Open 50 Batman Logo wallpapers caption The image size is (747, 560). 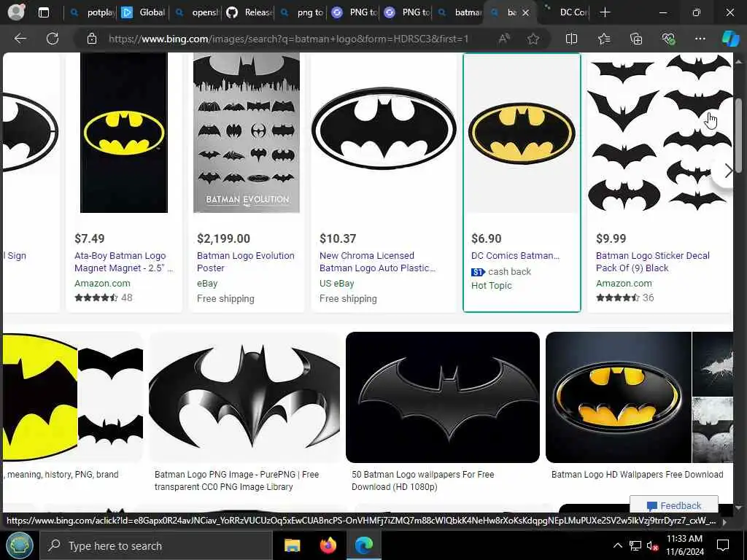pos(423,481)
